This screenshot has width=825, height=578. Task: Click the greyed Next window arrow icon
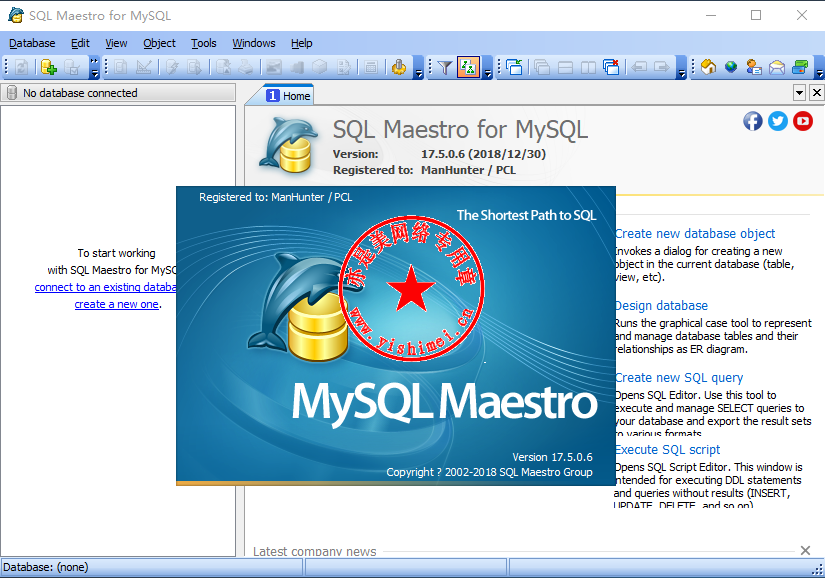coord(662,67)
